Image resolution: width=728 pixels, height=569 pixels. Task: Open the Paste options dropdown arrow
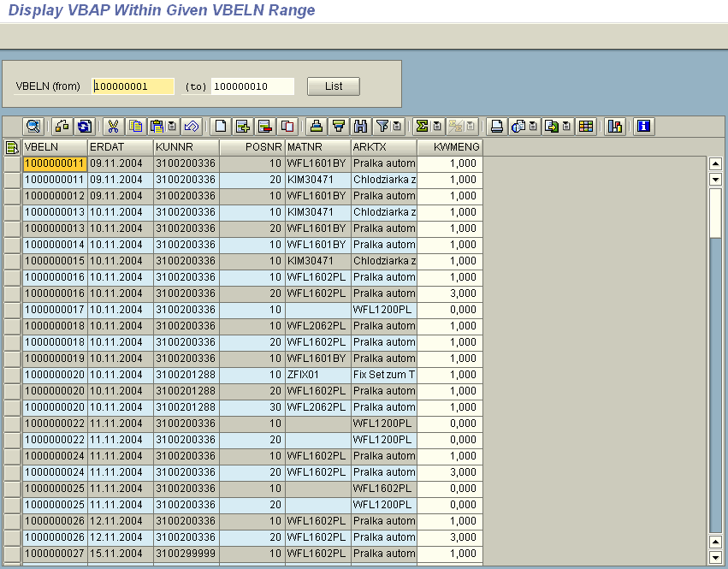172,127
